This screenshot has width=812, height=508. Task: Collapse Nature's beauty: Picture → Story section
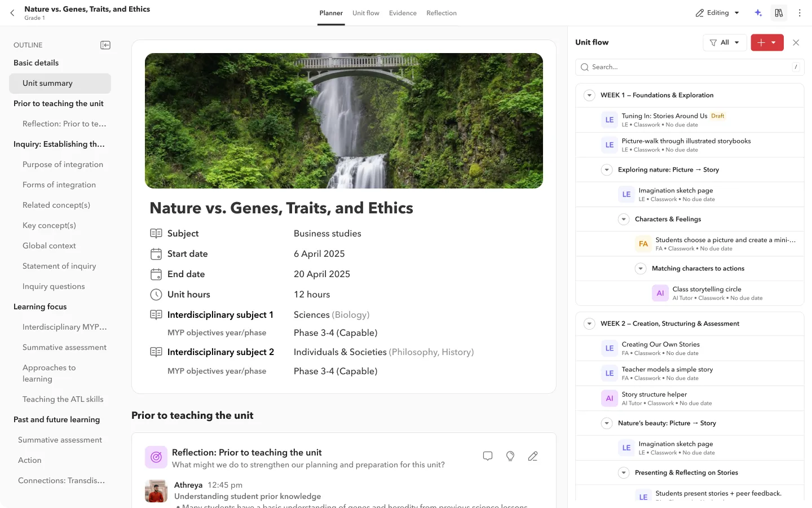coord(607,423)
